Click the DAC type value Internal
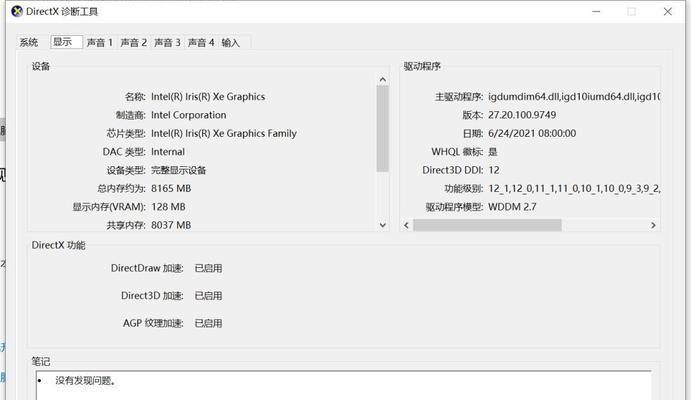The image size is (691, 400). pos(168,152)
